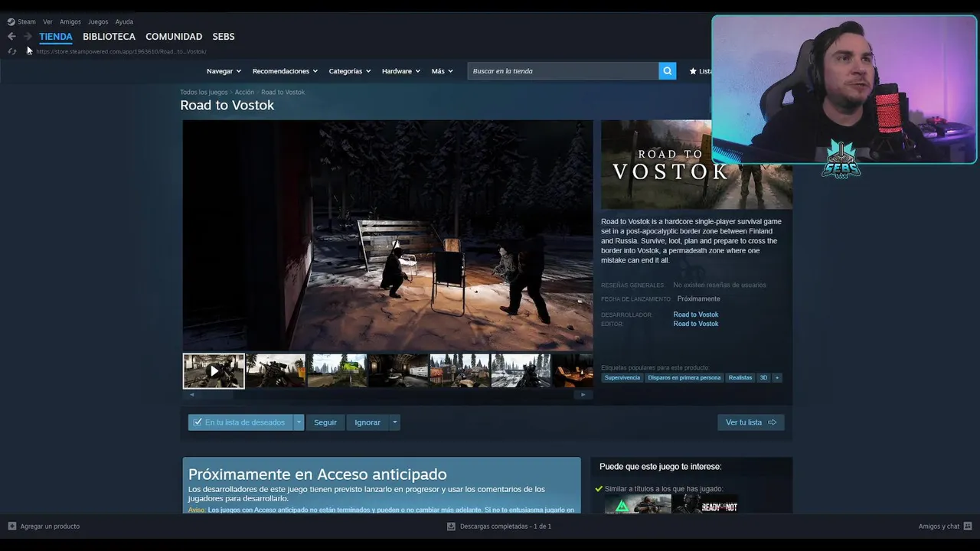Image resolution: width=980 pixels, height=551 pixels.
Task: Switch to the BIBLIOTECA tab
Action: pyautogui.click(x=109, y=37)
